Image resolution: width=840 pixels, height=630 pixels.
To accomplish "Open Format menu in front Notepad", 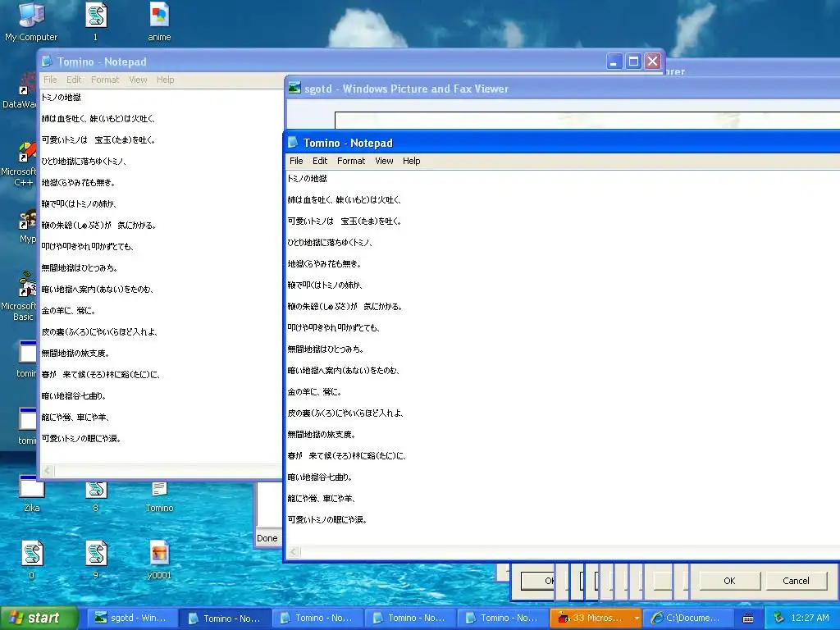I will 351,161.
